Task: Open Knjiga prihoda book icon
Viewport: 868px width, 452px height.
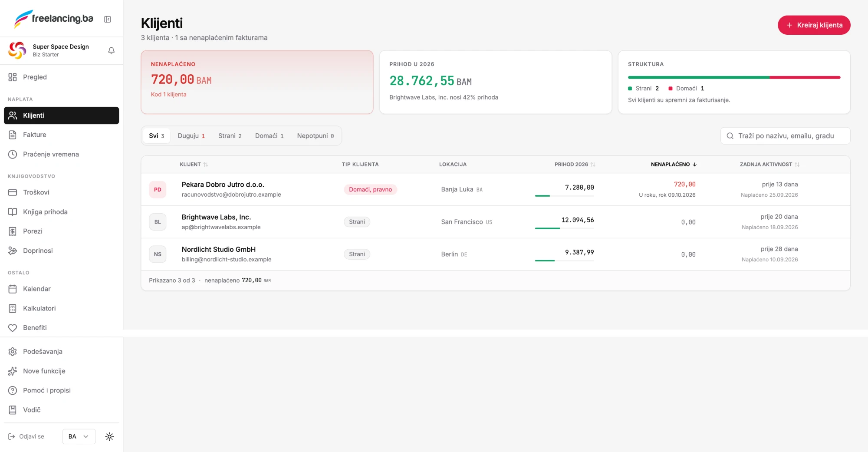Action: (x=13, y=212)
